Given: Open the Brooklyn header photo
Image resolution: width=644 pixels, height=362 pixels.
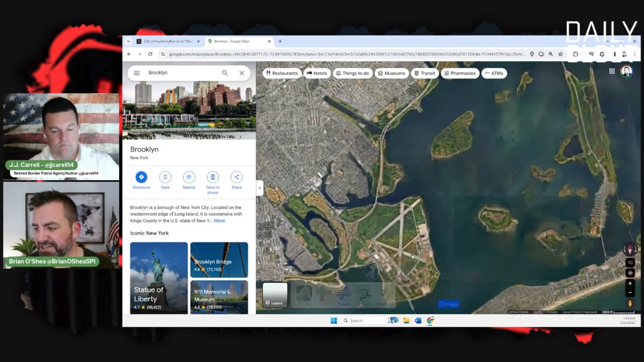Looking at the screenshot, I should point(189,110).
